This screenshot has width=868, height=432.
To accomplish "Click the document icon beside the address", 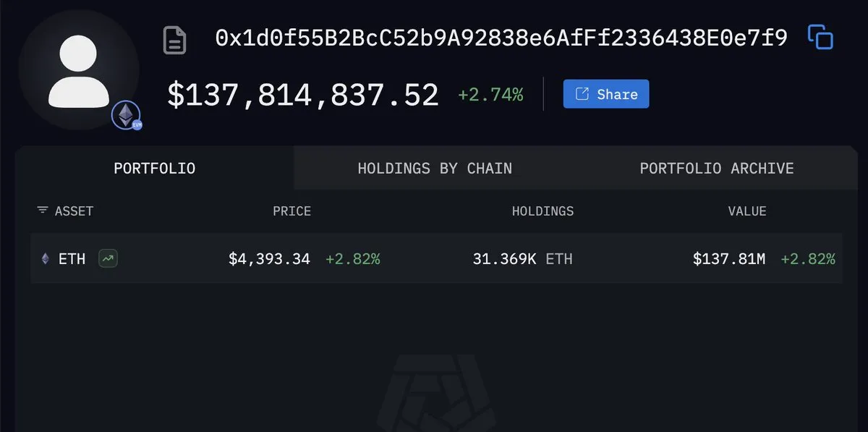I will coord(174,40).
